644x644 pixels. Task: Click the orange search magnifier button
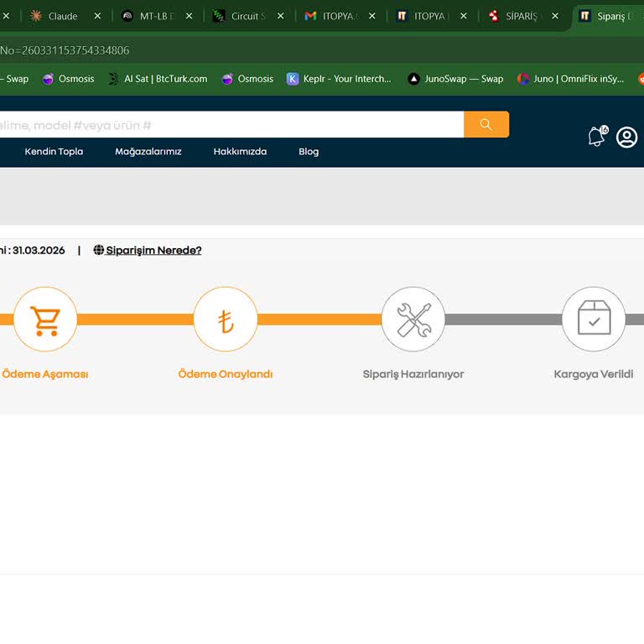tap(486, 124)
